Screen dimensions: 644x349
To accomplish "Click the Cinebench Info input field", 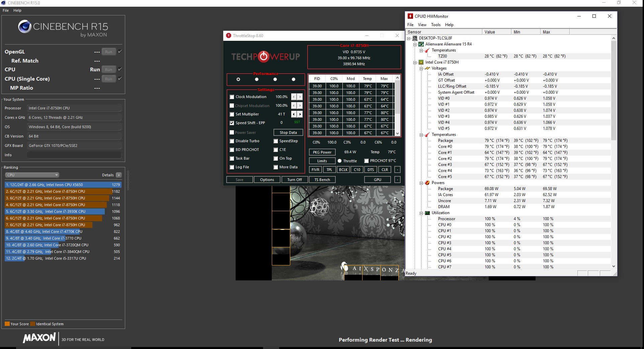I will [x=74, y=155].
